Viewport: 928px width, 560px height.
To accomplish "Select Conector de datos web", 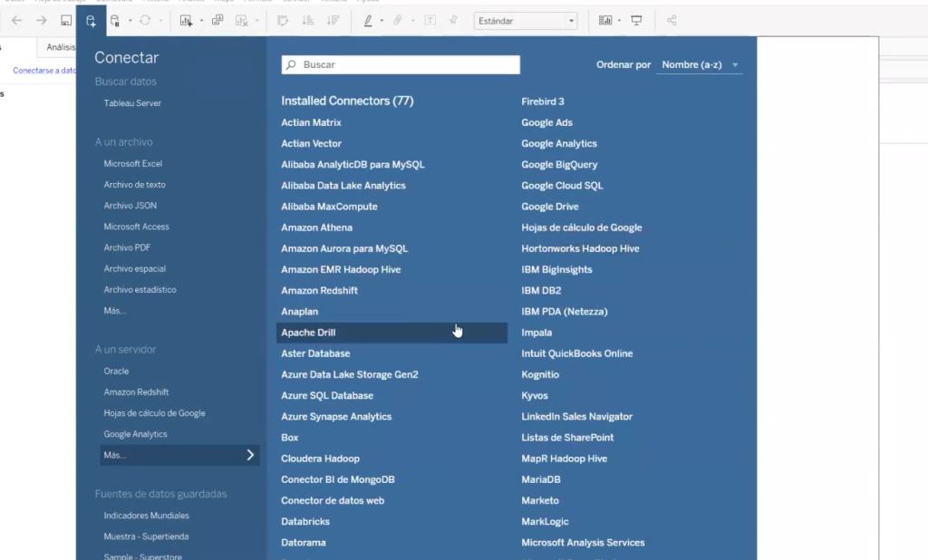I will (x=333, y=500).
